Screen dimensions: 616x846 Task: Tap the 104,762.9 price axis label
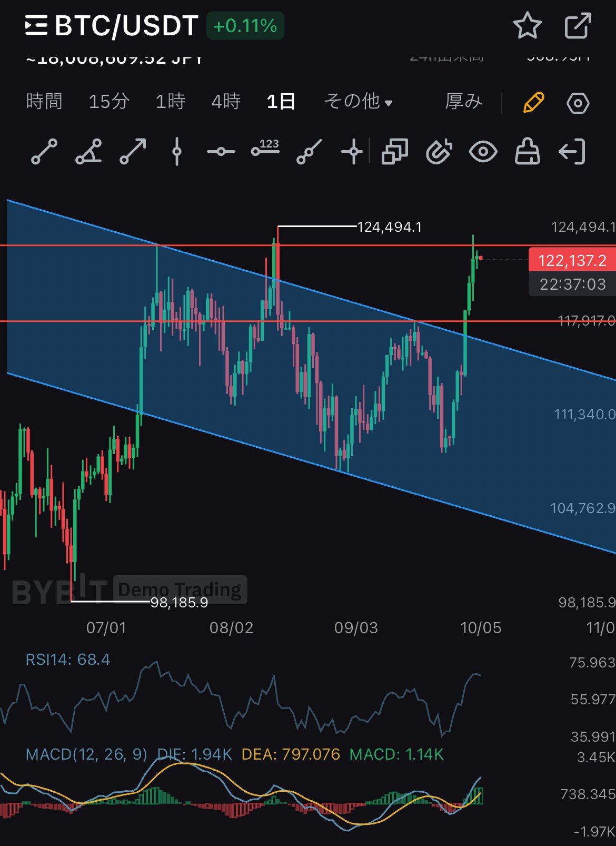pos(583,508)
